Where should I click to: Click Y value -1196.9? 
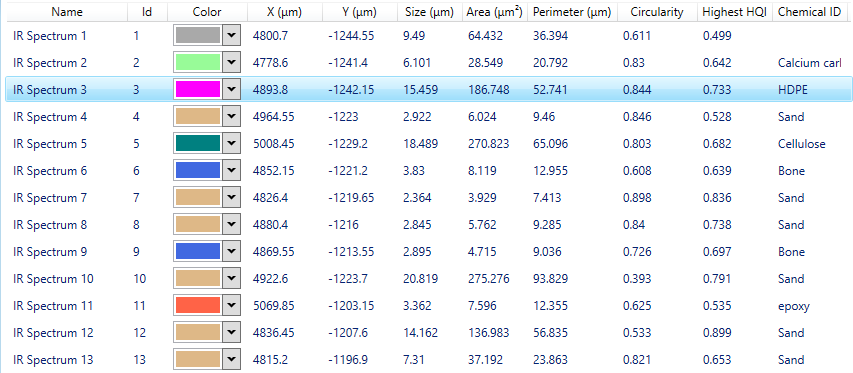pos(348,360)
